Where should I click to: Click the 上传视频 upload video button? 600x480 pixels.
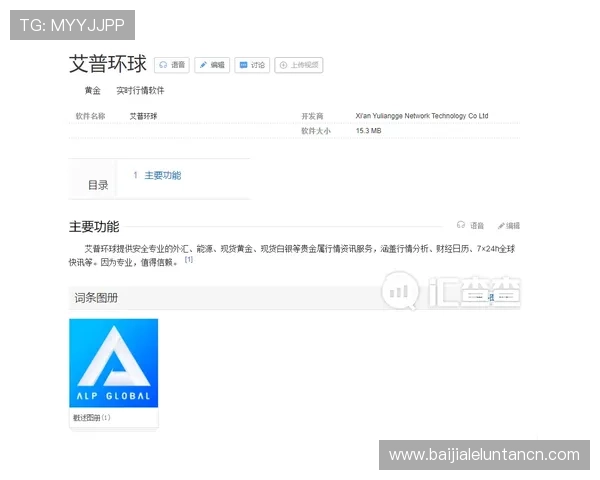coord(299,65)
